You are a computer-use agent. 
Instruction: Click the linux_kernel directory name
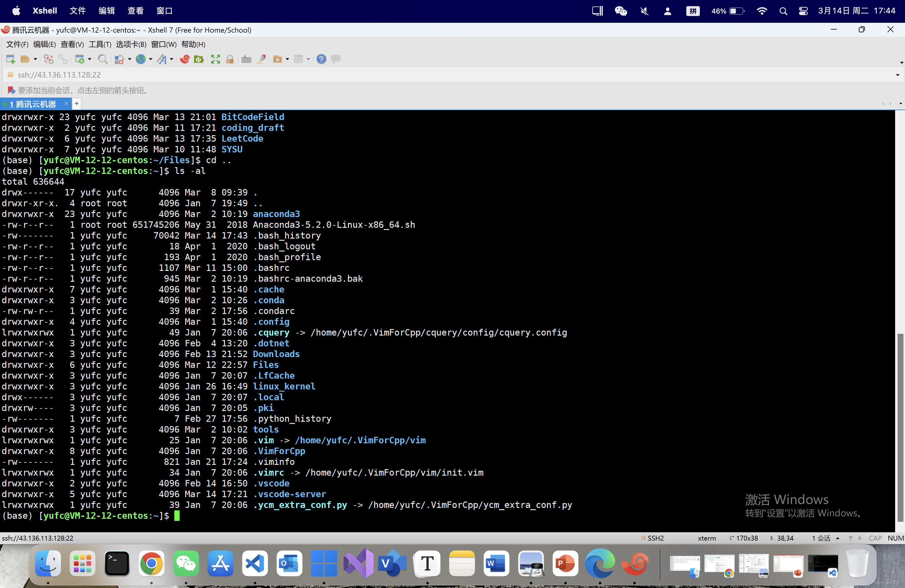(284, 386)
